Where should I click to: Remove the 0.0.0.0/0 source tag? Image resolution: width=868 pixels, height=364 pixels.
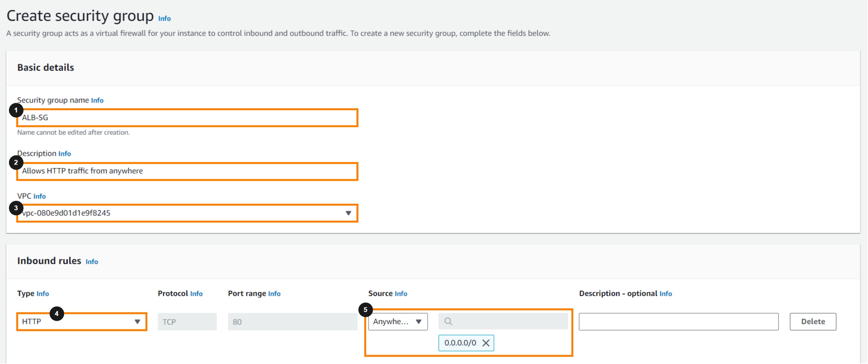click(486, 343)
